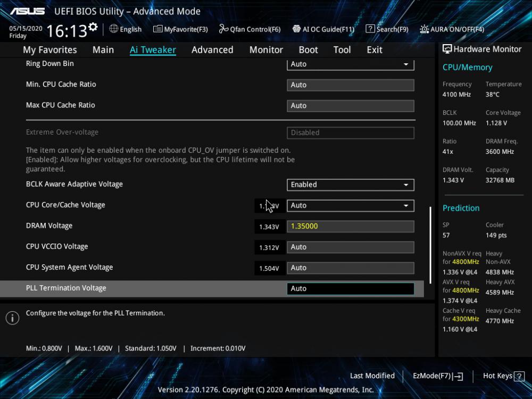Launch AI OC Guide chip icon
Viewport: 532px width, 399px height.
(x=296, y=29)
